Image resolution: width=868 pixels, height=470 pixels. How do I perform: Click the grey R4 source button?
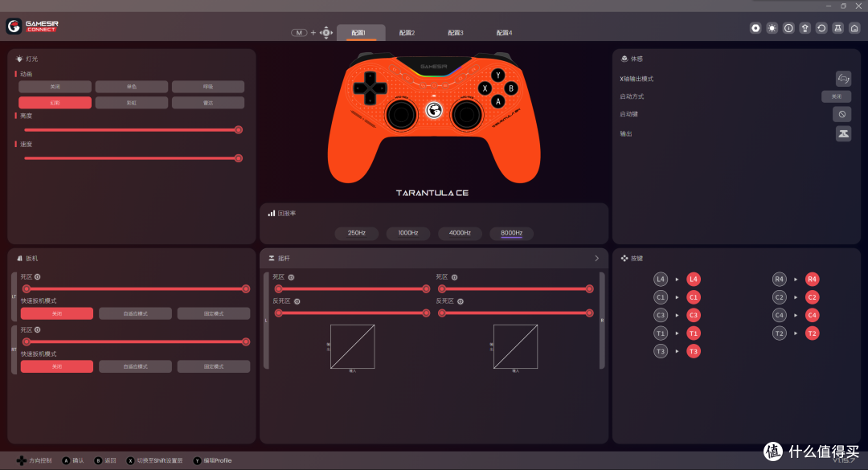tap(780, 279)
